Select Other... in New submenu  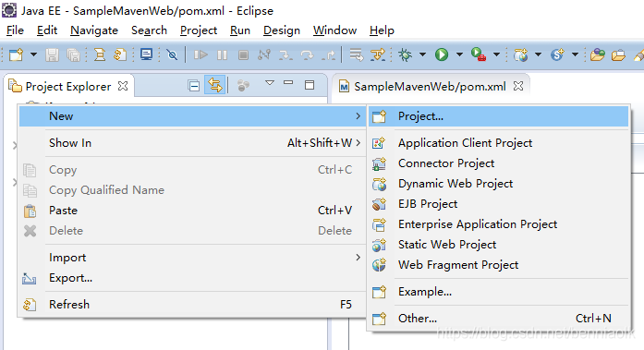[x=499, y=318]
